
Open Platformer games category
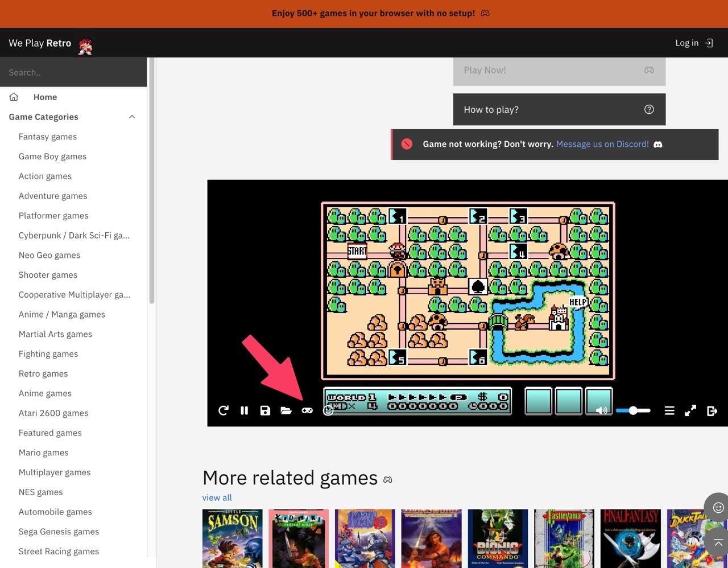pyautogui.click(x=53, y=216)
